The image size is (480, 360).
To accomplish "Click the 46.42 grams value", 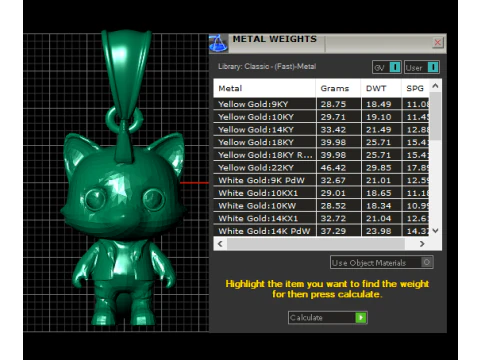I will click(x=333, y=167).
